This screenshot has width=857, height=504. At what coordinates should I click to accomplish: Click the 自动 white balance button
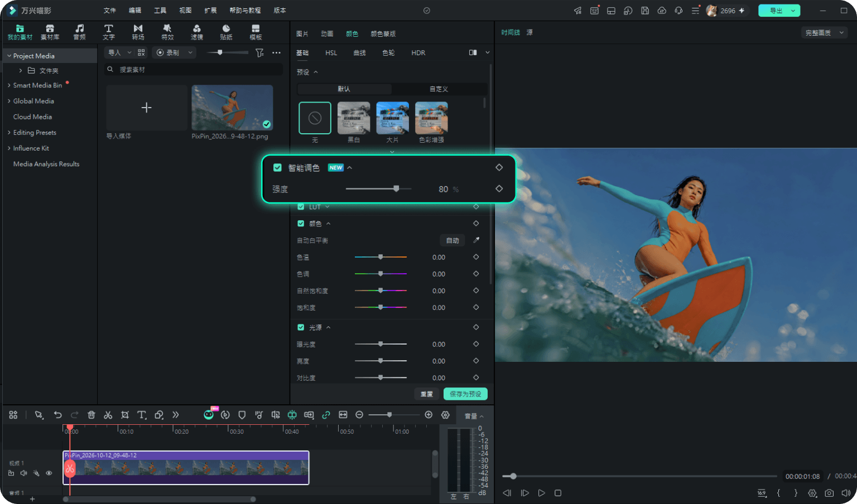click(452, 240)
